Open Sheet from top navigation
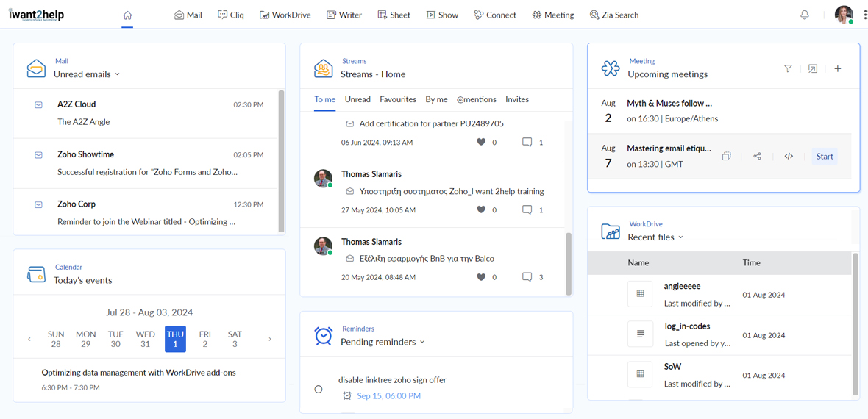The image size is (868, 419). 394,15
